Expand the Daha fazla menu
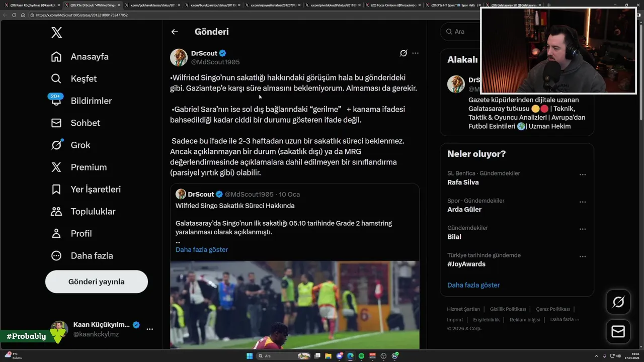 82,256
